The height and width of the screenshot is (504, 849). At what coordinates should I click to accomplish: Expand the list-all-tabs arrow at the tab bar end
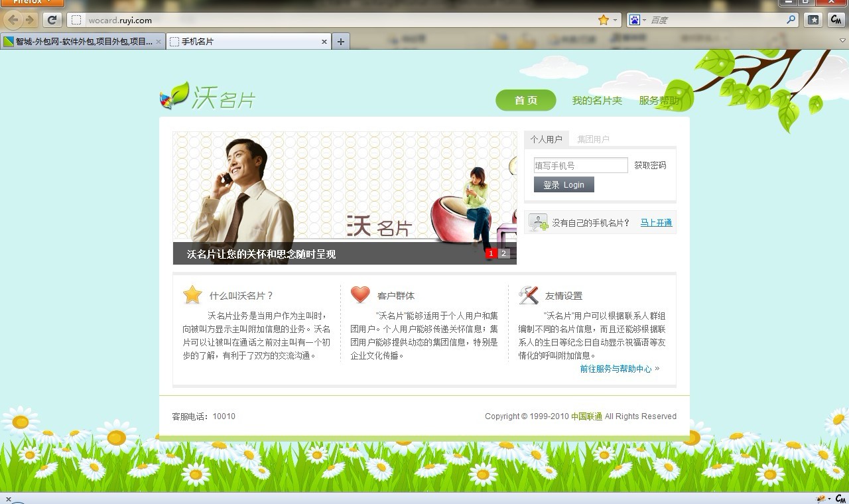click(x=843, y=41)
